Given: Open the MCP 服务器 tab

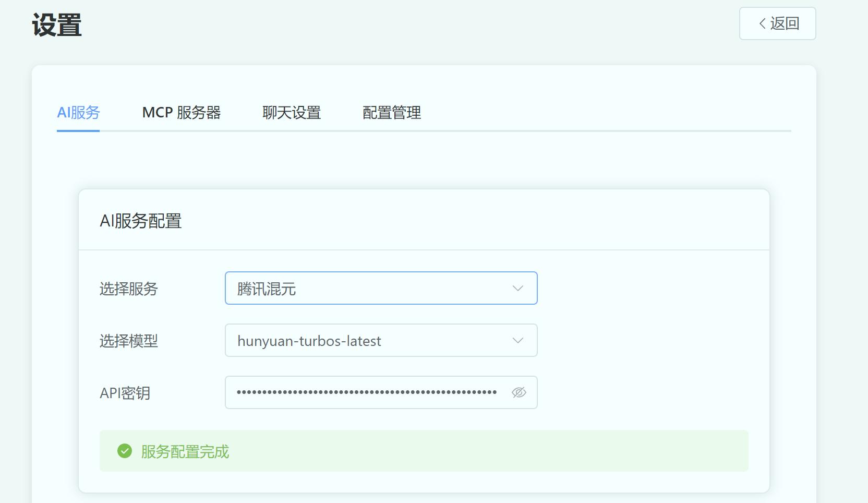Looking at the screenshot, I should (181, 113).
